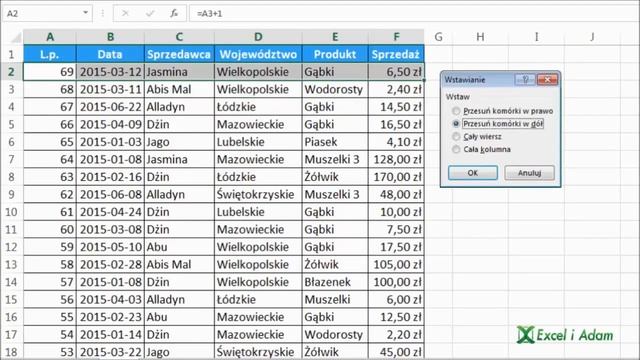
Task: Click the Insert Function fx icon
Action: click(x=174, y=13)
